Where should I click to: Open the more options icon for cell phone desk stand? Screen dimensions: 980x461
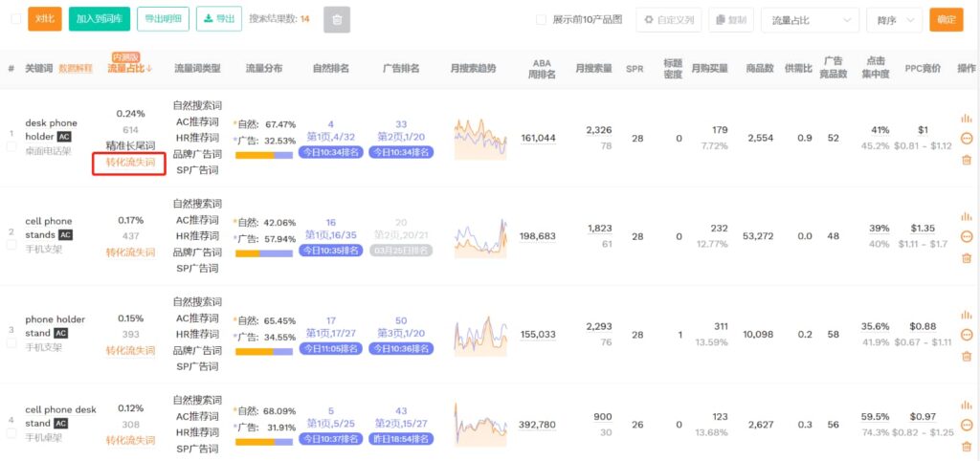click(967, 426)
